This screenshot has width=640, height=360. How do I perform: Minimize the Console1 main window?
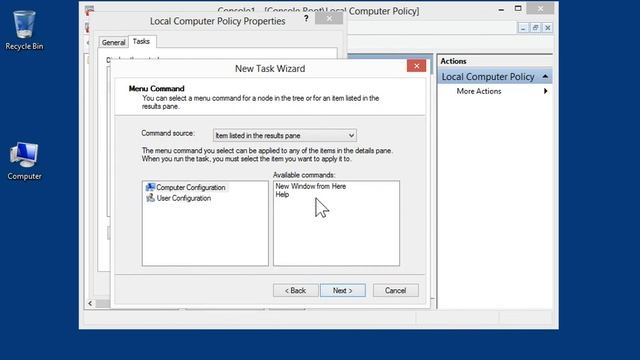click(x=501, y=9)
